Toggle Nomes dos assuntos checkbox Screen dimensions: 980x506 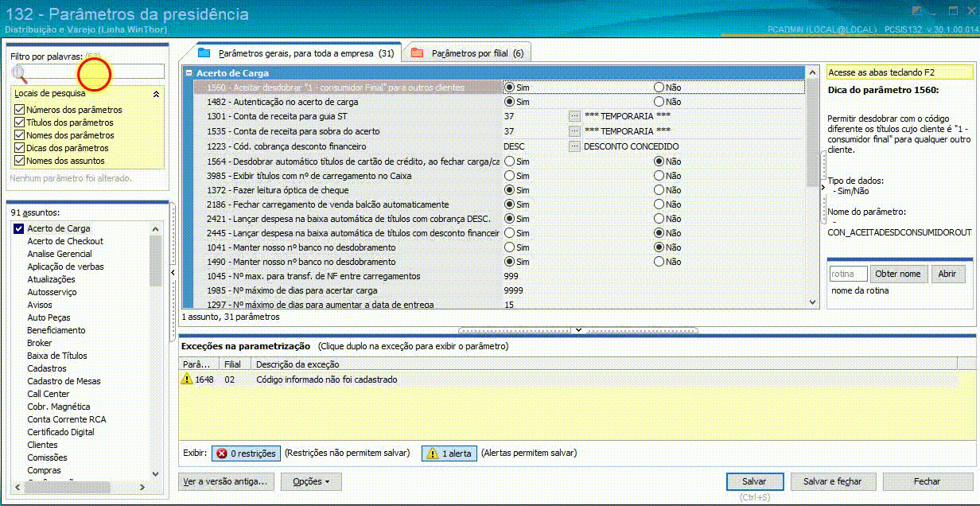[20, 161]
